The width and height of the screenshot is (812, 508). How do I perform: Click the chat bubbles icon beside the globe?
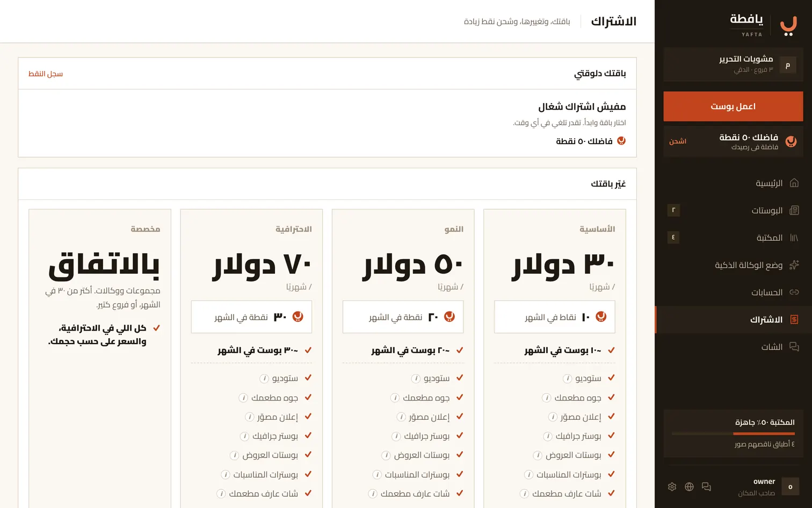tap(706, 487)
